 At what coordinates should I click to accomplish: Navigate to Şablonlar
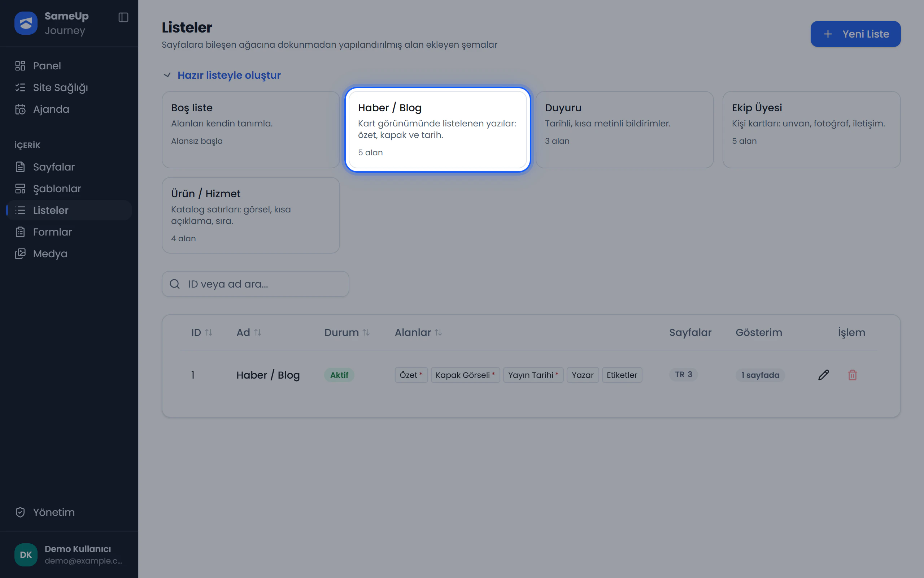pyautogui.click(x=69, y=189)
